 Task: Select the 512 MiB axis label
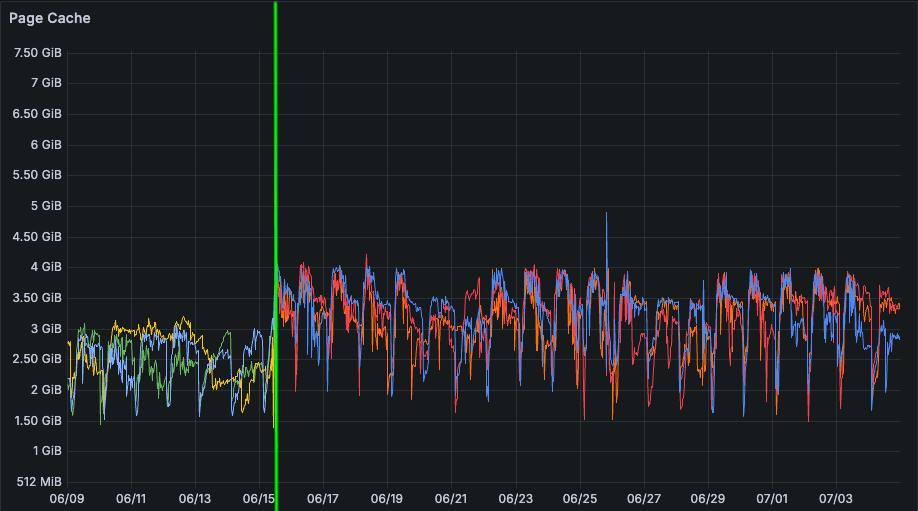click(39, 482)
